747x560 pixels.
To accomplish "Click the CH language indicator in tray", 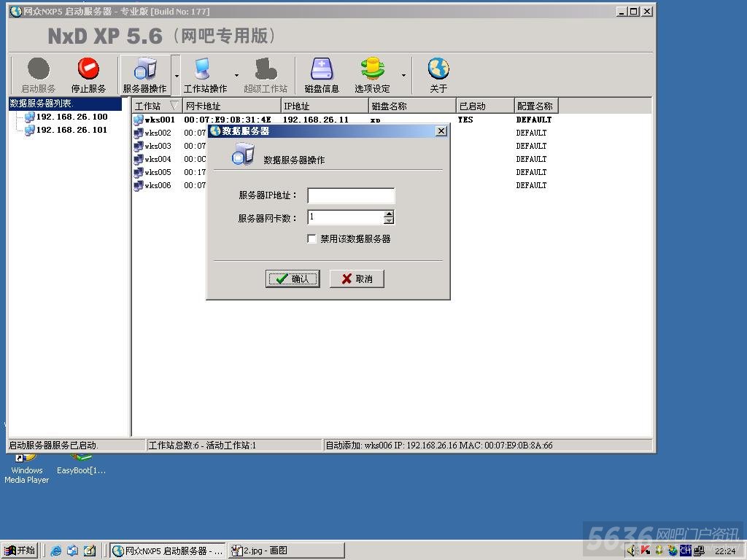I will coord(686,551).
